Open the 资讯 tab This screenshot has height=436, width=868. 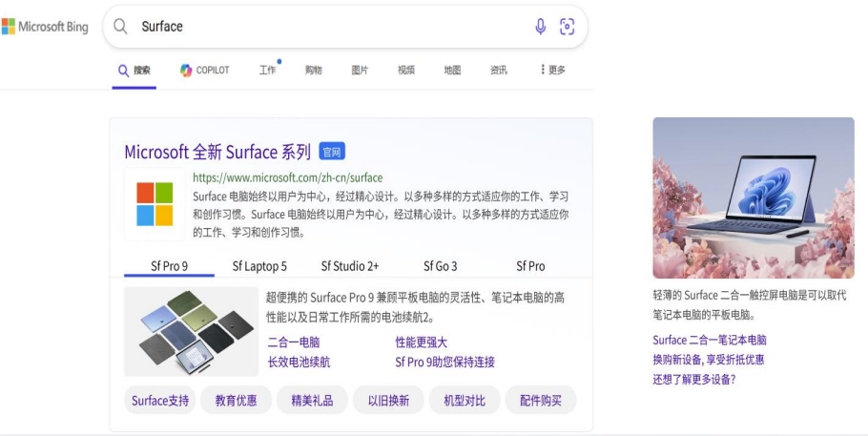coord(498,71)
